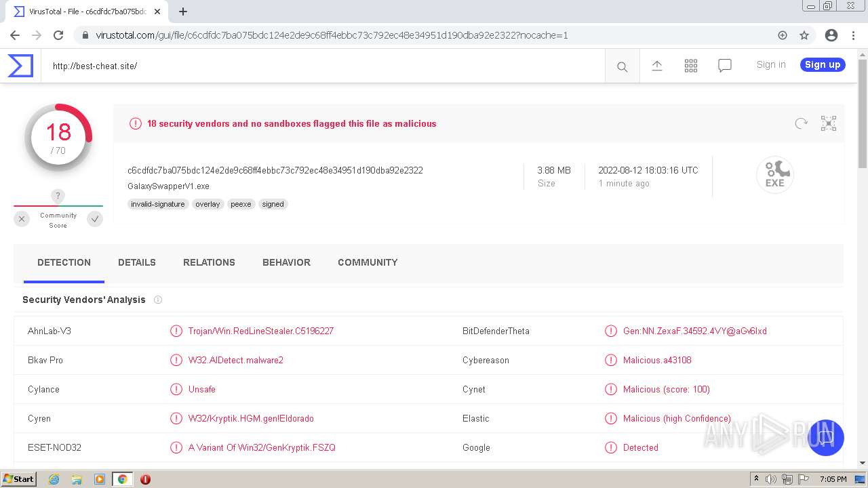Open the comments speech bubble icon
Screen dimensions: 868x488
(x=724, y=66)
